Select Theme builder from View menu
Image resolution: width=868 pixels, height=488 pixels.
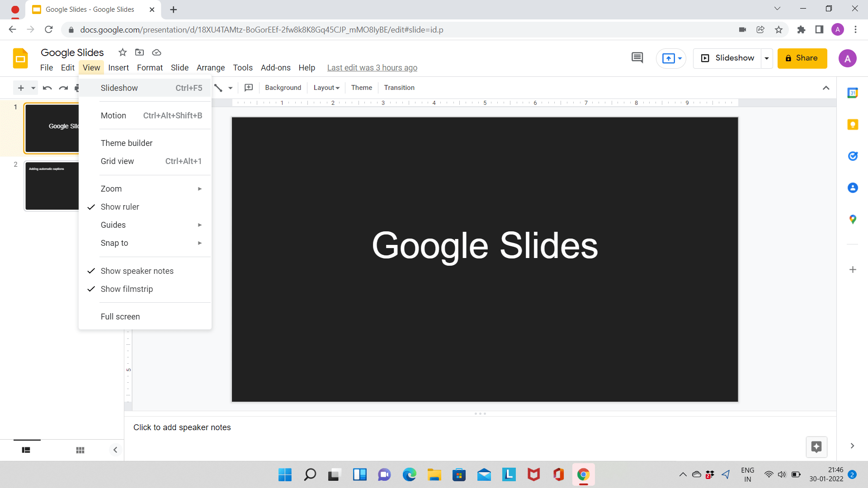pyautogui.click(x=127, y=143)
